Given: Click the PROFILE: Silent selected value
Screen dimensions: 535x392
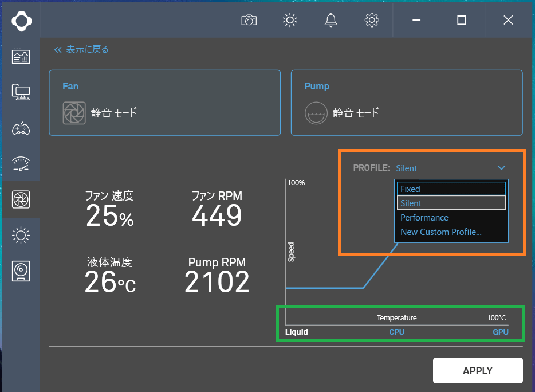Looking at the screenshot, I should (406, 168).
